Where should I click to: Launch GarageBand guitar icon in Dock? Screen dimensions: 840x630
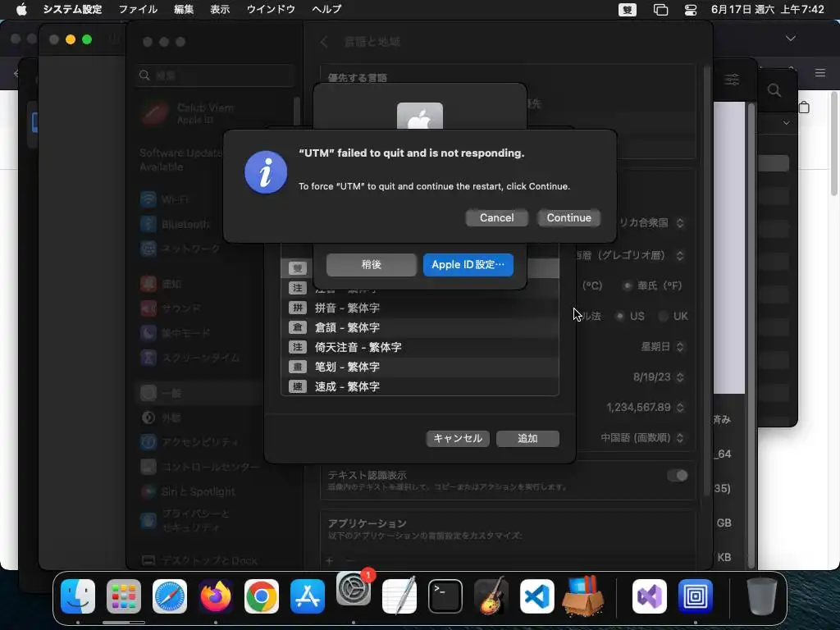coord(491,596)
